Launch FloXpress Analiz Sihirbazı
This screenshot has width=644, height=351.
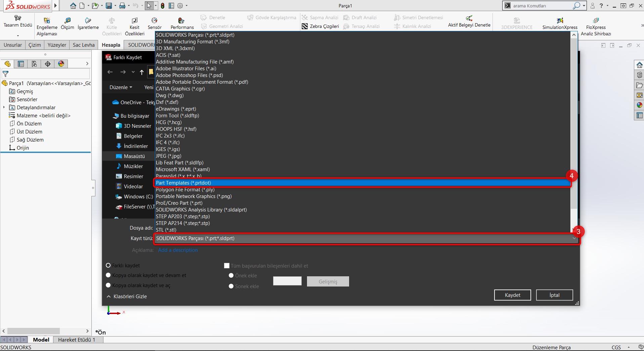point(596,27)
